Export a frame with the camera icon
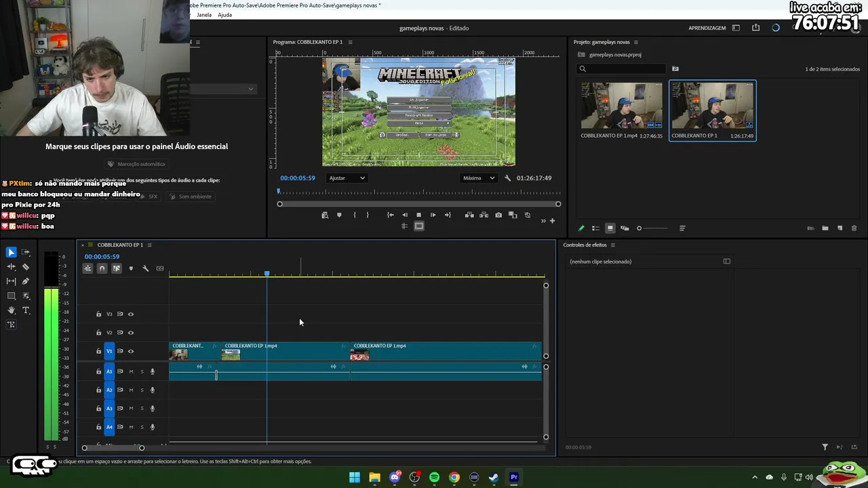The width and height of the screenshot is (868, 488). 498,215
